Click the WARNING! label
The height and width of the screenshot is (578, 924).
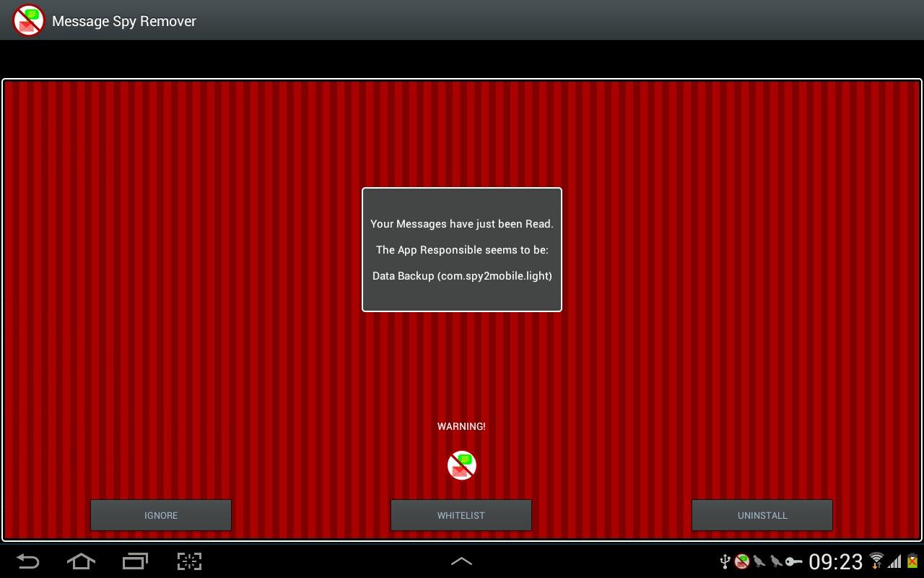click(x=461, y=426)
